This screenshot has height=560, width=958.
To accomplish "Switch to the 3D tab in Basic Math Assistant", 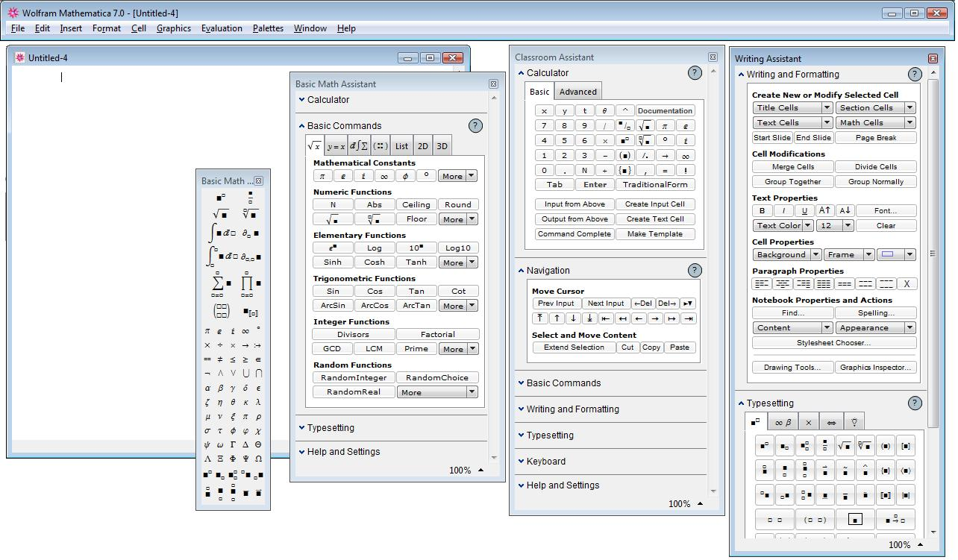I will pos(442,146).
